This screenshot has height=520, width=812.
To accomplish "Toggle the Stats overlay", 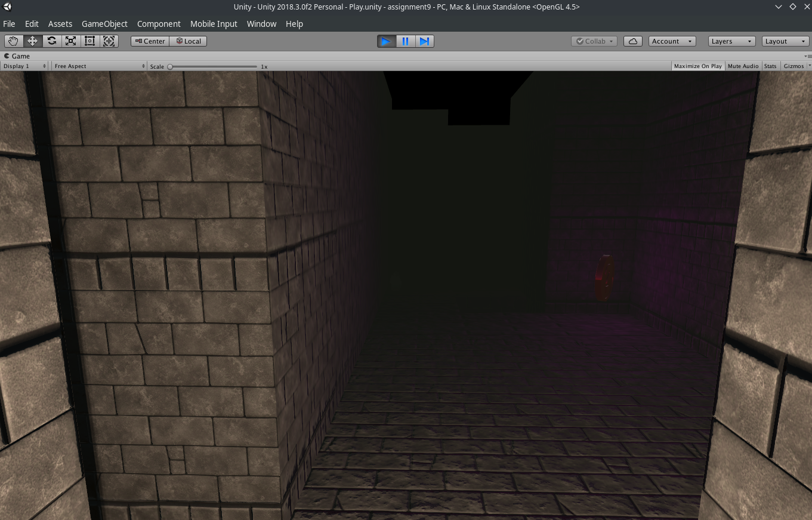I will pyautogui.click(x=770, y=66).
